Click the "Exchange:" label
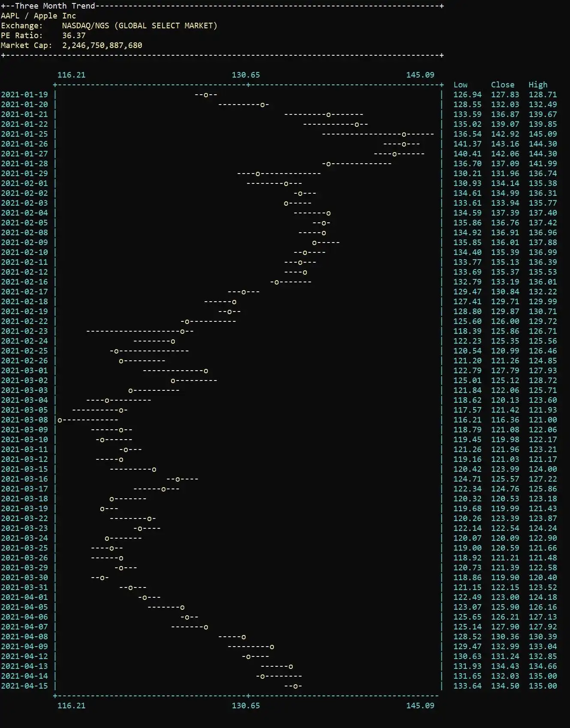The height and width of the screenshot is (728, 570). pyautogui.click(x=22, y=26)
